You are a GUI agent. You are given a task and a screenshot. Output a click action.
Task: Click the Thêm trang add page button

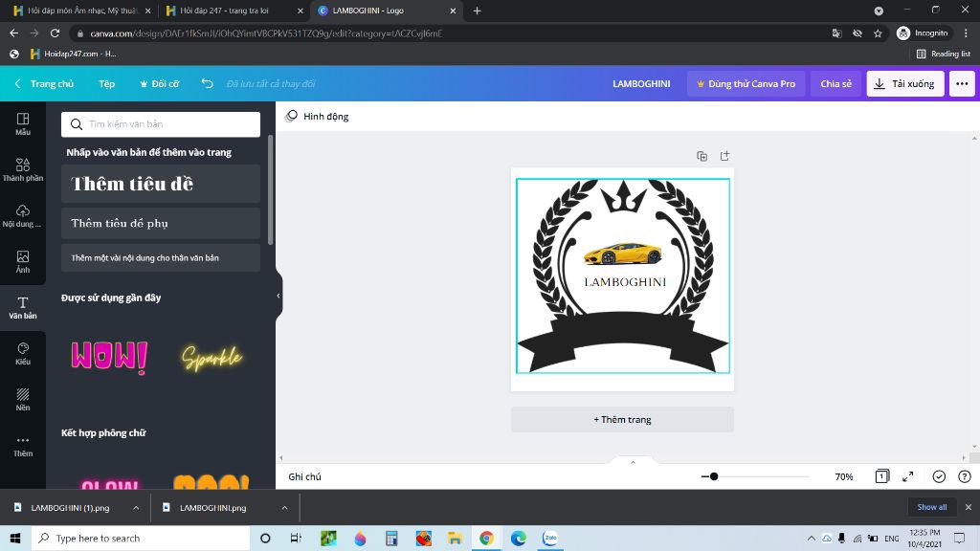pos(622,419)
